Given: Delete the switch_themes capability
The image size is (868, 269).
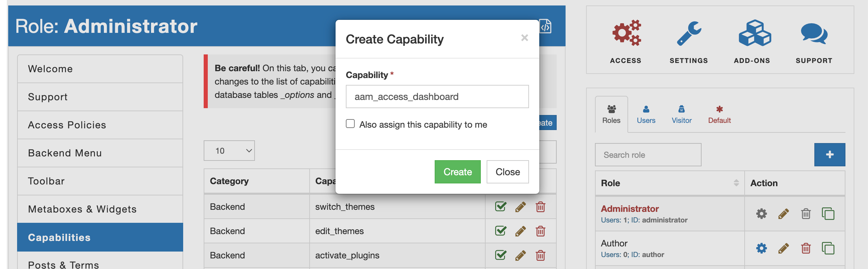Looking at the screenshot, I should [540, 207].
